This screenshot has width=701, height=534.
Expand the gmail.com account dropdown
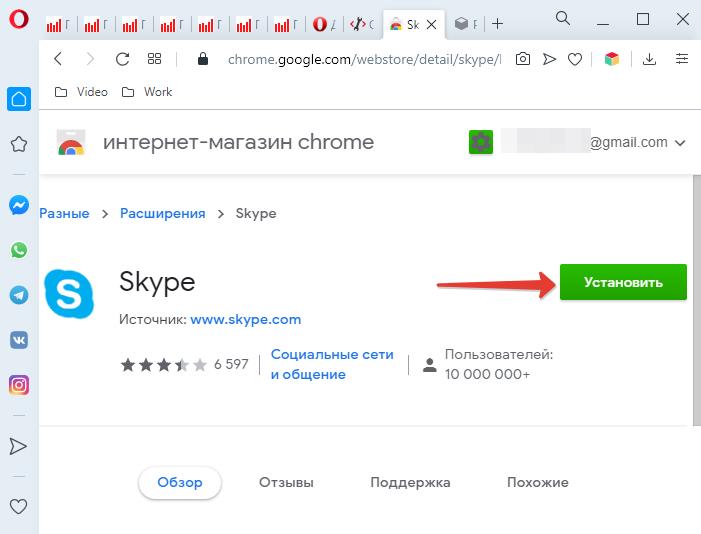(x=680, y=143)
